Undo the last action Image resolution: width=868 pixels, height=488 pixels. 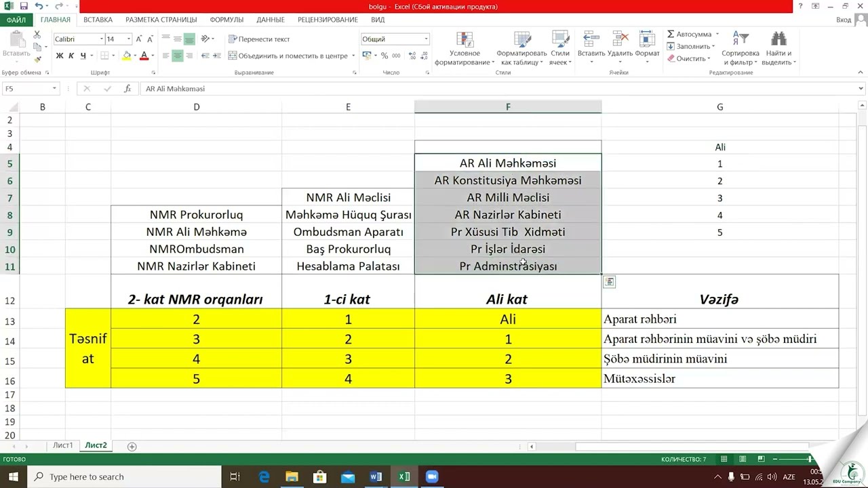tap(39, 6)
